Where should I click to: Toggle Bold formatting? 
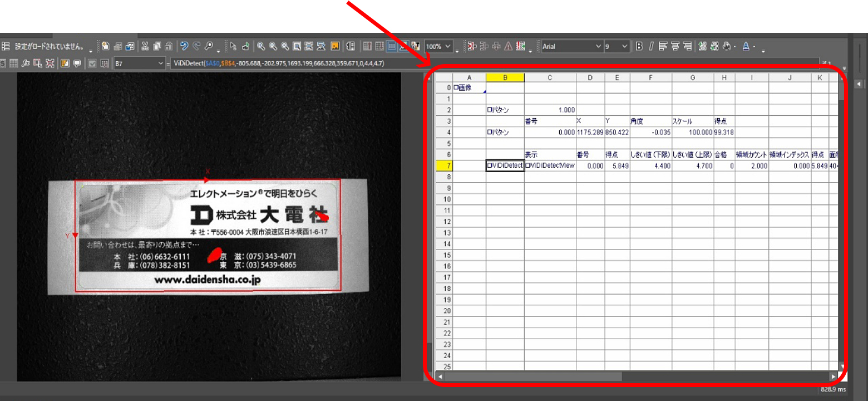[639, 46]
